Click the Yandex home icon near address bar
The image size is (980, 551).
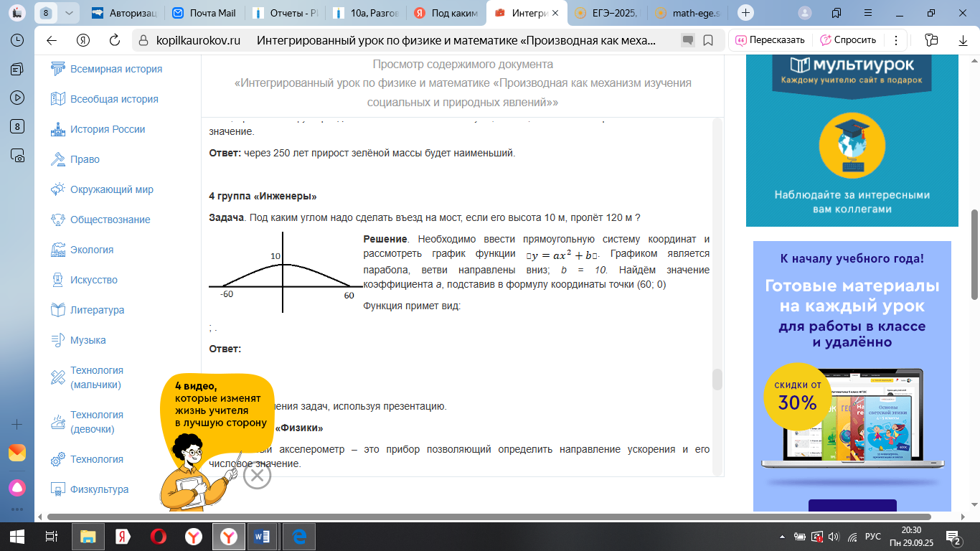tap(83, 40)
